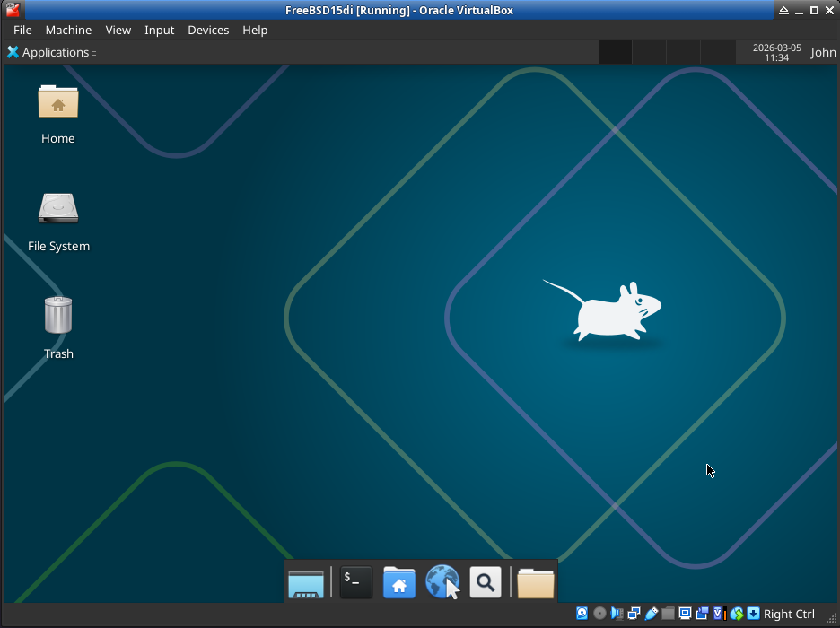Launch the web browser globe icon
This screenshot has height=628, width=840.
[x=442, y=582]
